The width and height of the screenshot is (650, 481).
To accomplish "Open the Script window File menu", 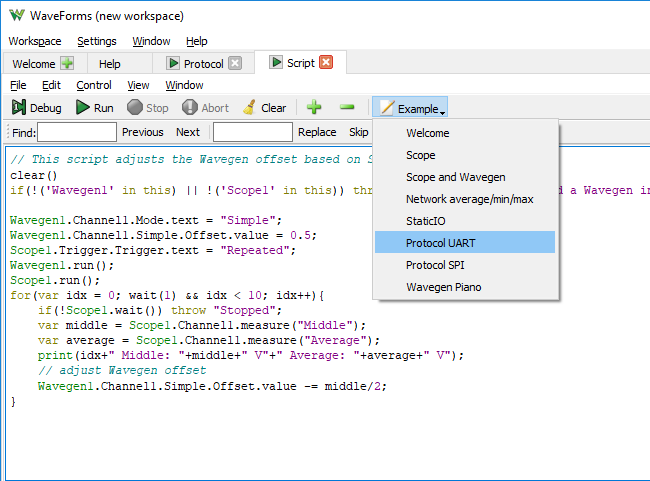I will (18, 85).
